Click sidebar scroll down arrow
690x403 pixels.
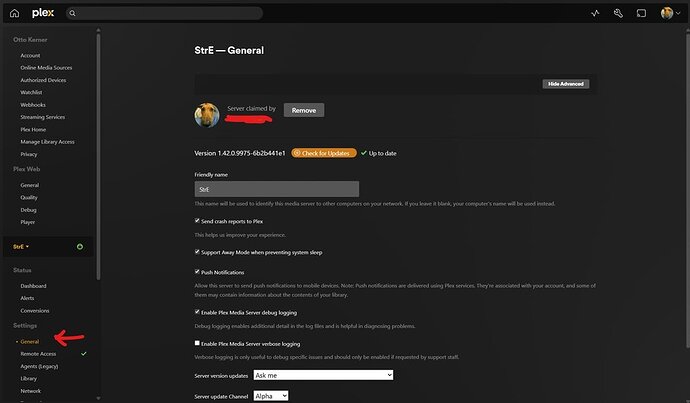tap(98, 399)
